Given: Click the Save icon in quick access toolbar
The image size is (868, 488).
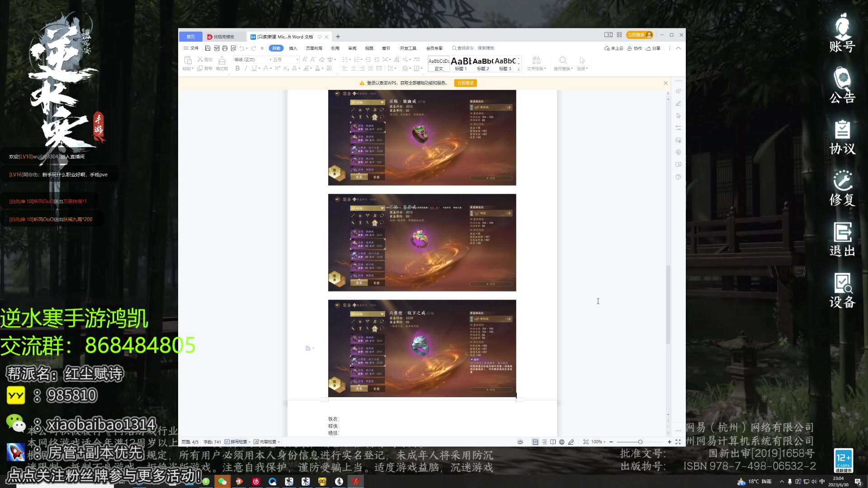Looking at the screenshot, I should pyautogui.click(x=208, y=48).
